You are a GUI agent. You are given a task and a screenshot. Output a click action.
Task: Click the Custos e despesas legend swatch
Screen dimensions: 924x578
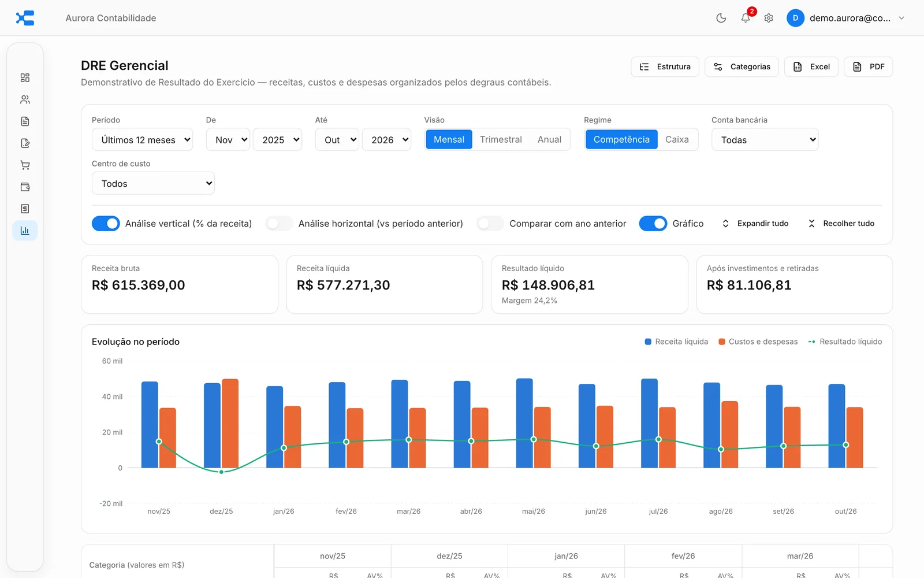(722, 342)
